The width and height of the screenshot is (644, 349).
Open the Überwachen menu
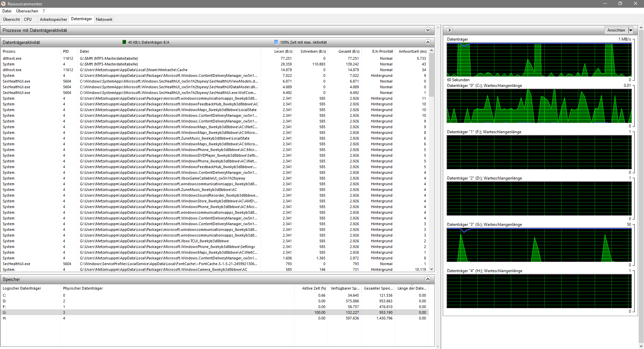27,11
